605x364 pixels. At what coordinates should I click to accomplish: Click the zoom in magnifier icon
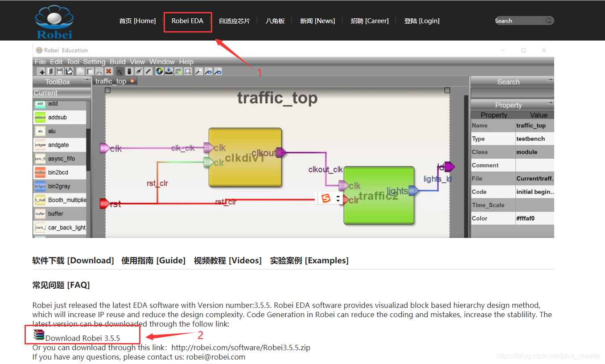(208, 71)
